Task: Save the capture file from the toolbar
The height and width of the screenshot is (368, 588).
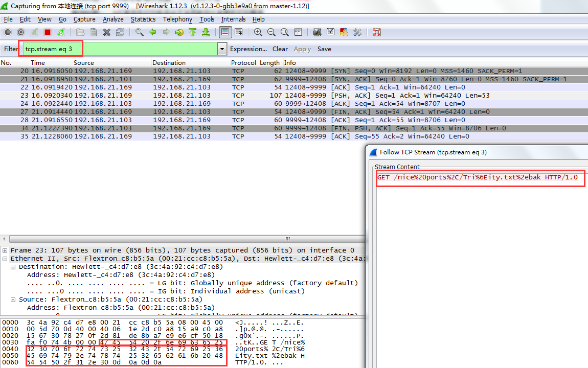Action: (94, 33)
